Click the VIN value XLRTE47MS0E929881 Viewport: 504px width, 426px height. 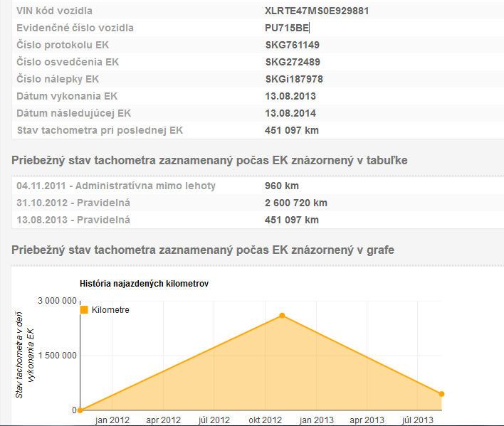(x=317, y=11)
